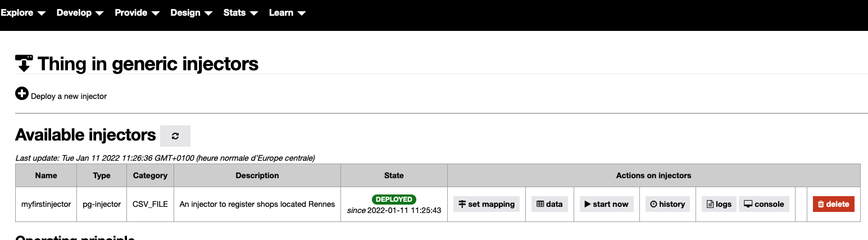Expand the Explore menu
Viewport: 868px width, 240px height.
point(23,13)
